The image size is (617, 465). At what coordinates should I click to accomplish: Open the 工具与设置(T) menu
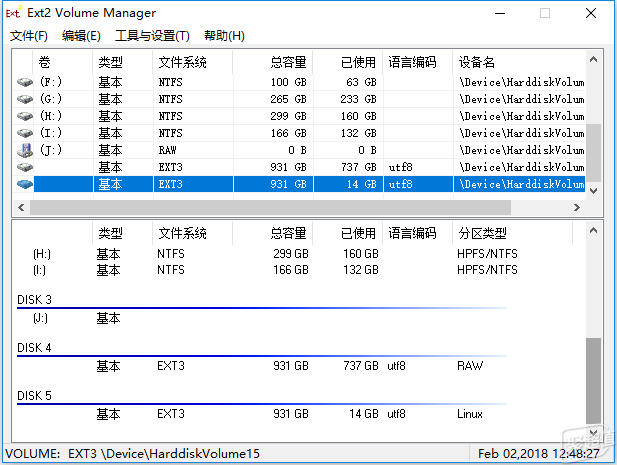[x=152, y=36]
